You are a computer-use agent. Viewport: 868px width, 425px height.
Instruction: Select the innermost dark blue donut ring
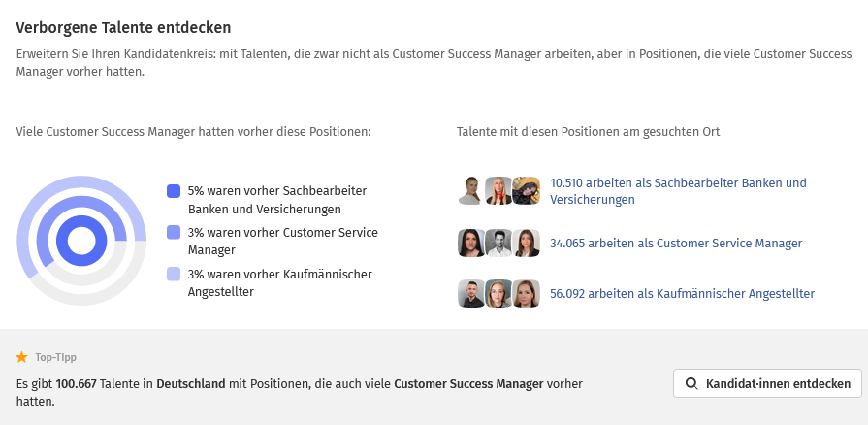[81, 219]
